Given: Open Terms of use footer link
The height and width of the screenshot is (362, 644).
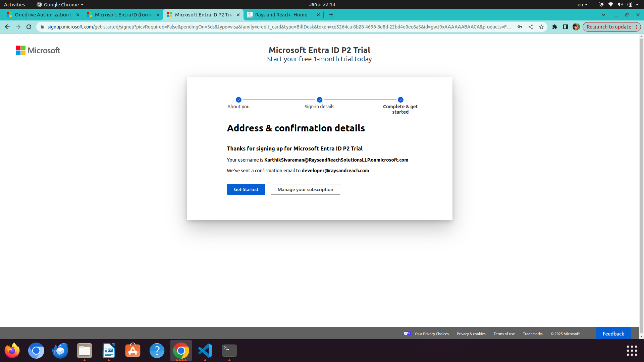Looking at the screenshot, I should tap(504, 334).
